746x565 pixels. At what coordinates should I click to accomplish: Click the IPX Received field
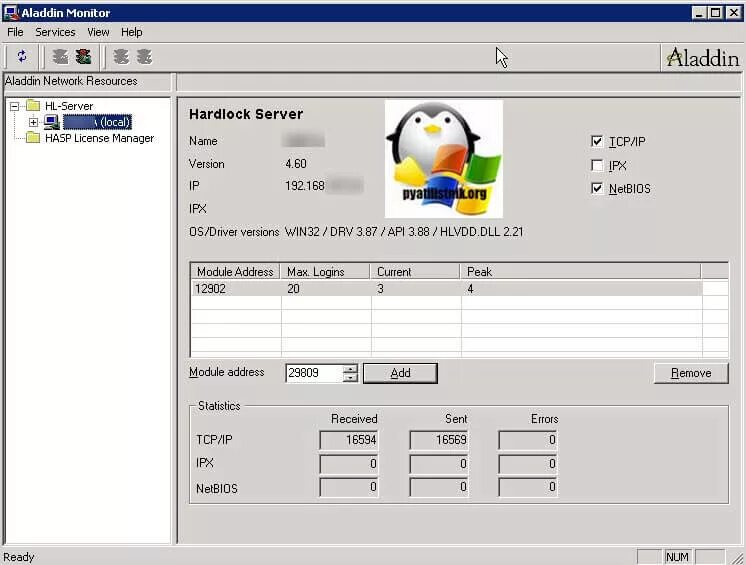pyautogui.click(x=349, y=464)
